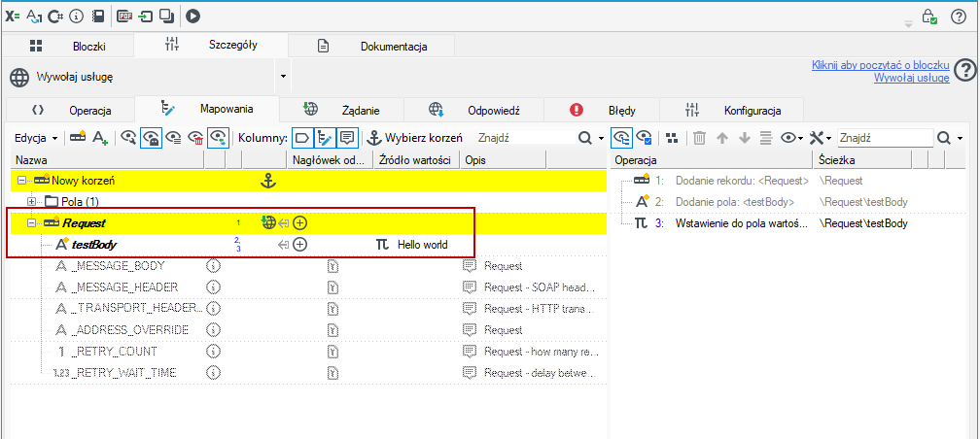Screen dimensions: 980x439
Task: Open the Wywołaj usługę block type dropdown arrow
Action: click(283, 76)
